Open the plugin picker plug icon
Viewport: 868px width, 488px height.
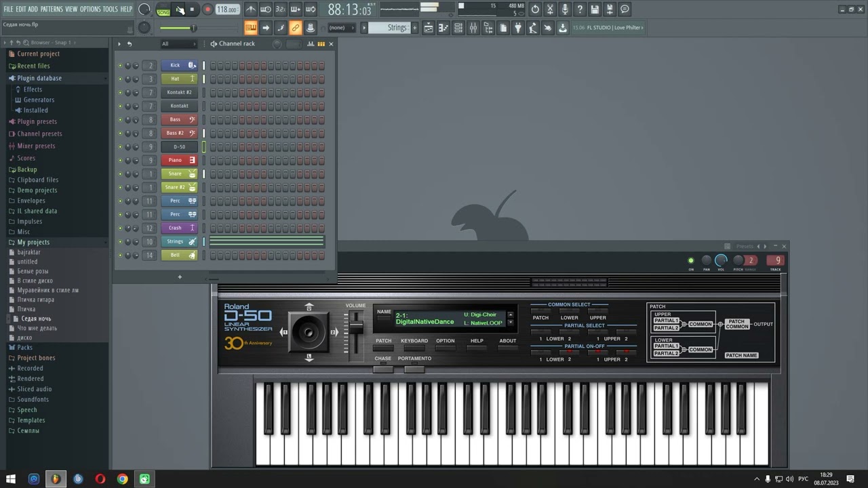click(518, 28)
